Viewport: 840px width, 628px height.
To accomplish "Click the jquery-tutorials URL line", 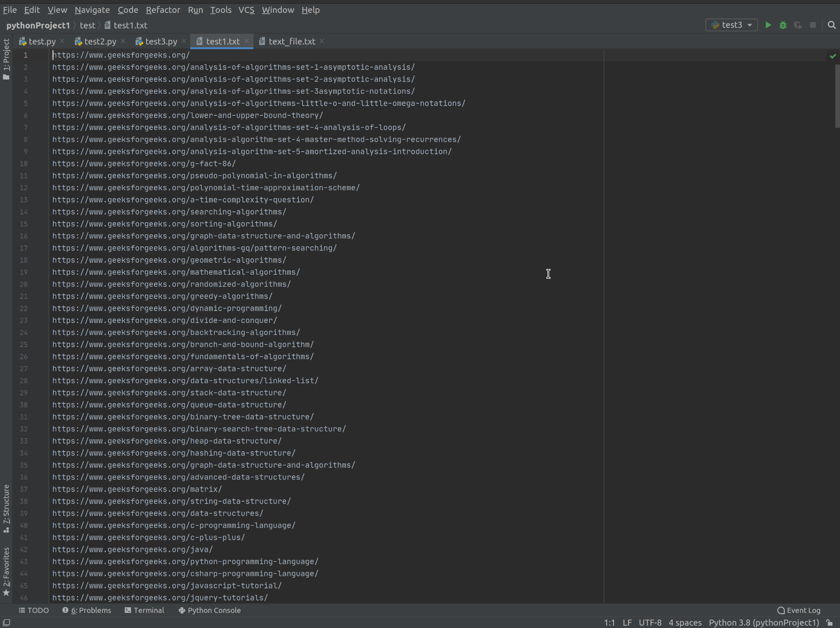I will 160,598.
